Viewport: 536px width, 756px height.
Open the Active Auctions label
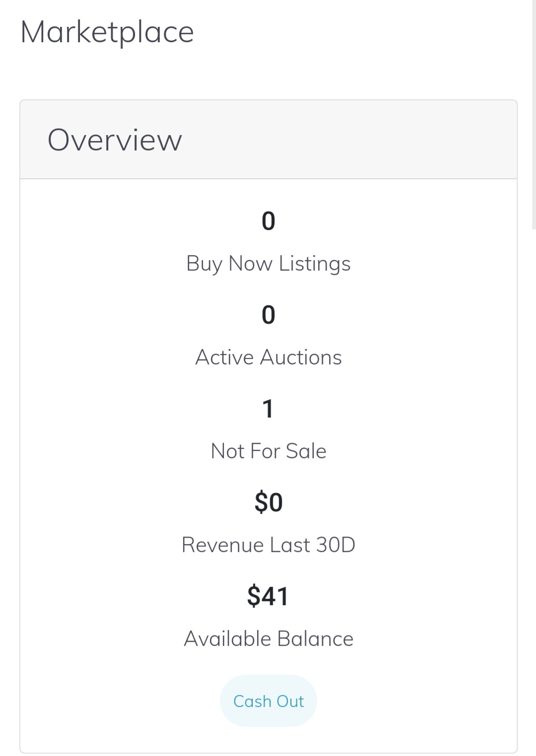[x=268, y=357]
